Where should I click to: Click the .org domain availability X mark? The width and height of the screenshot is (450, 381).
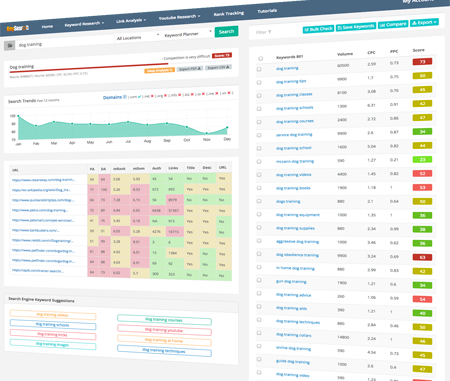(x=165, y=95)
